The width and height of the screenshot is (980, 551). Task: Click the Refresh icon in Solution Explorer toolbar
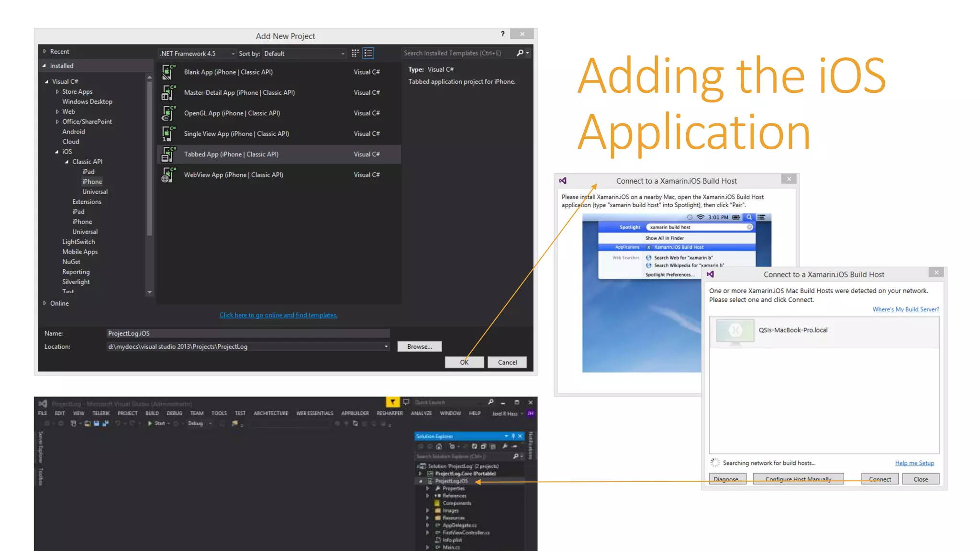pyautogui.click(x=474, y=446)
